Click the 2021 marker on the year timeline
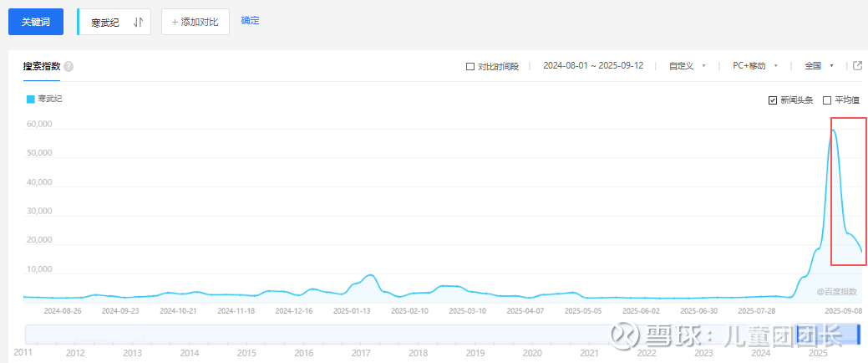Screen dimensions: 868x363 click(x=589, y=354)
